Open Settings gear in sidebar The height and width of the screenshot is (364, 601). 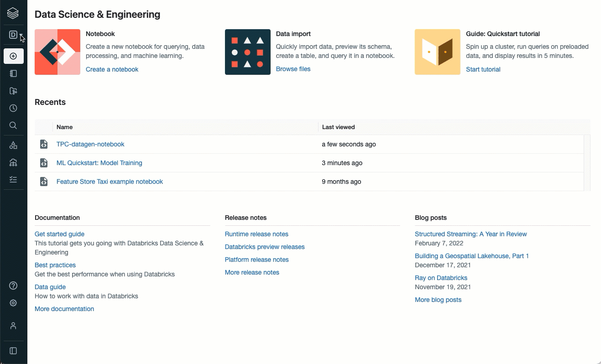coord(13,303)
